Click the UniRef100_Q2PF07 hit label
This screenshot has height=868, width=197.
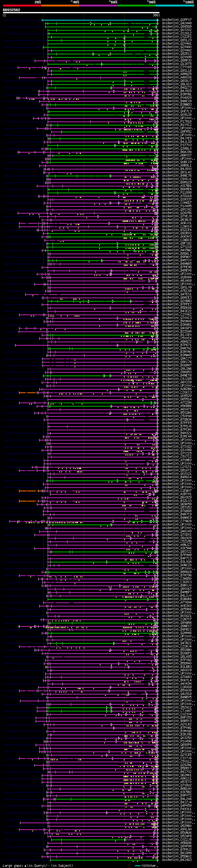(x=177, y=20)
